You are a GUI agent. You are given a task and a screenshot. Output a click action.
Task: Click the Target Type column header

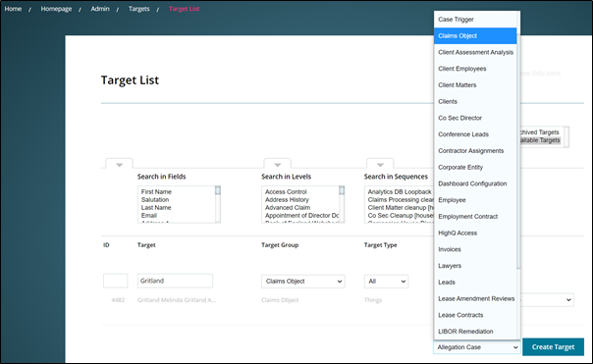[x=381, y=245]
